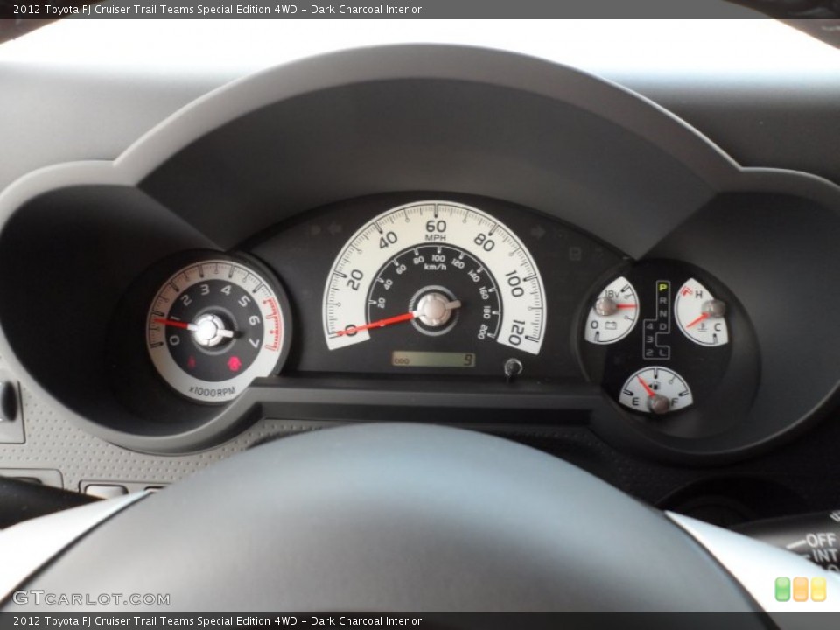This screenshot has height=630, width=840.
Task: Click the tachometer needle center hub
Action: [207, 330]
